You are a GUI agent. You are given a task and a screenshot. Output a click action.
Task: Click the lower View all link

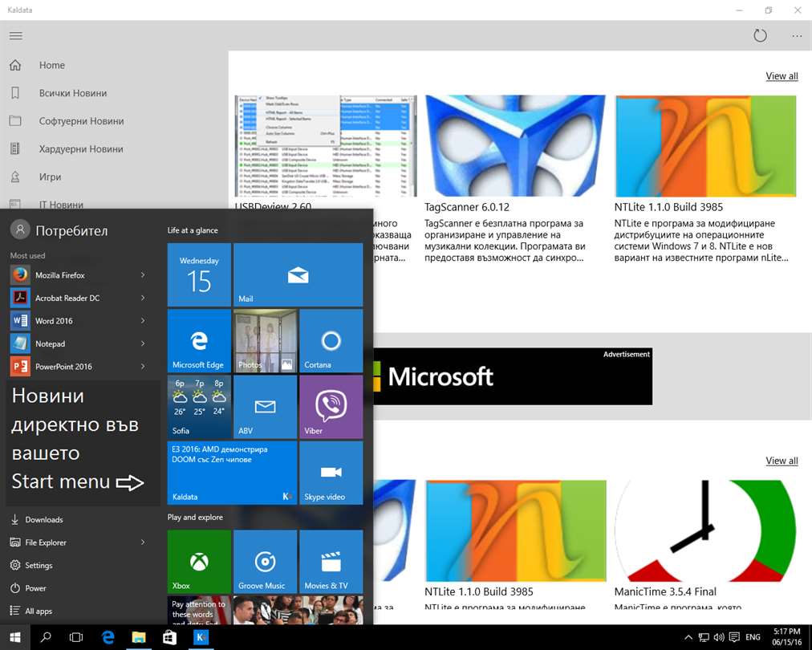click(x=782, y=461)
